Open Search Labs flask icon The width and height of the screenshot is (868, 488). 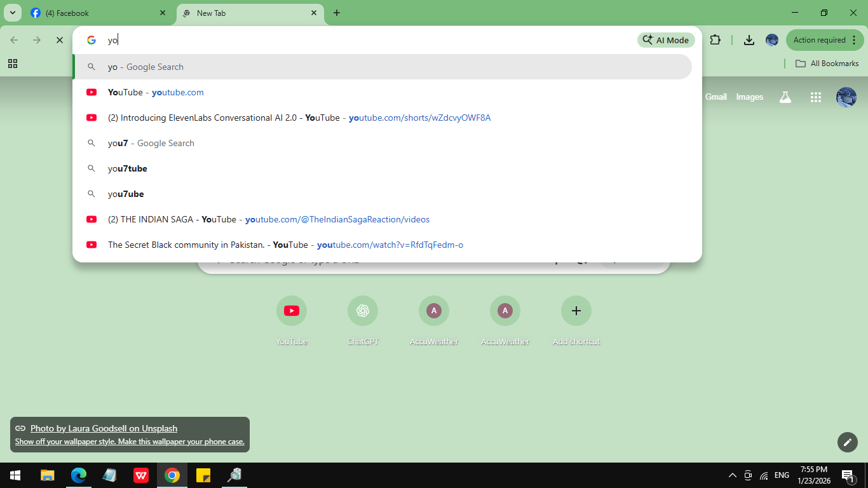(785, 97)
